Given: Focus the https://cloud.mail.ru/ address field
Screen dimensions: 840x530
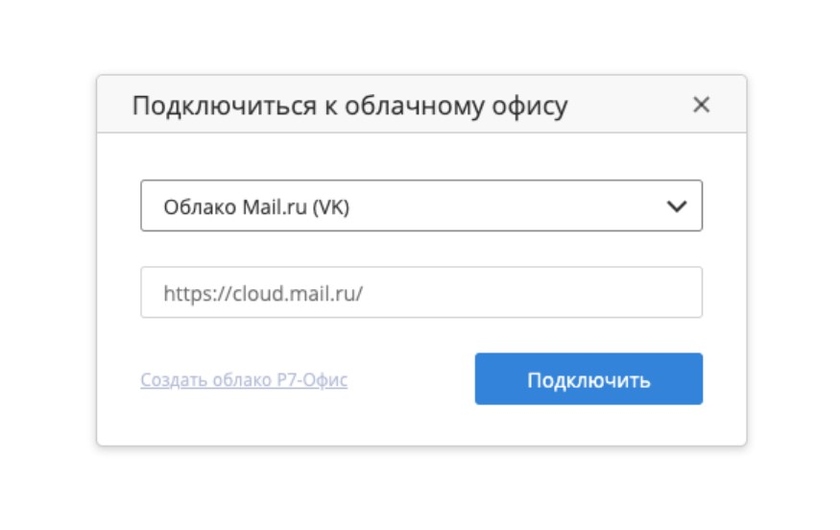Looking at the screenshot, I should coord(421,292).
